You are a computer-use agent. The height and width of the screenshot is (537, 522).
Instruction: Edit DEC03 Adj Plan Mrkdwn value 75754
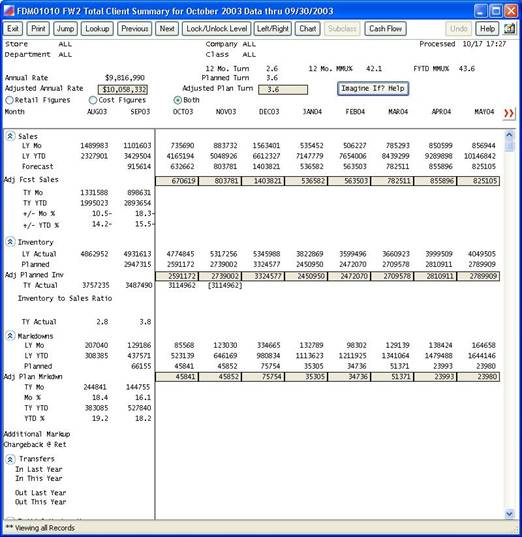263,377
